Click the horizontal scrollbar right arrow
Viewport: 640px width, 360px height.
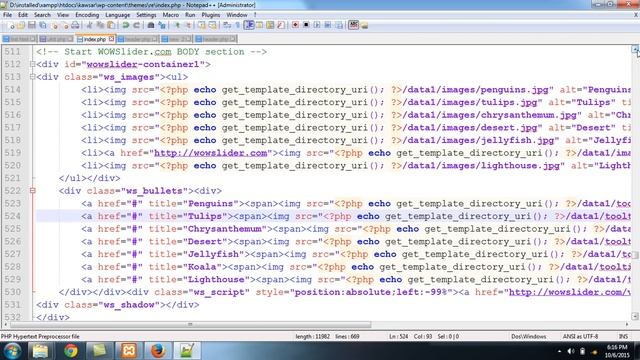click(x=627, y=324)
